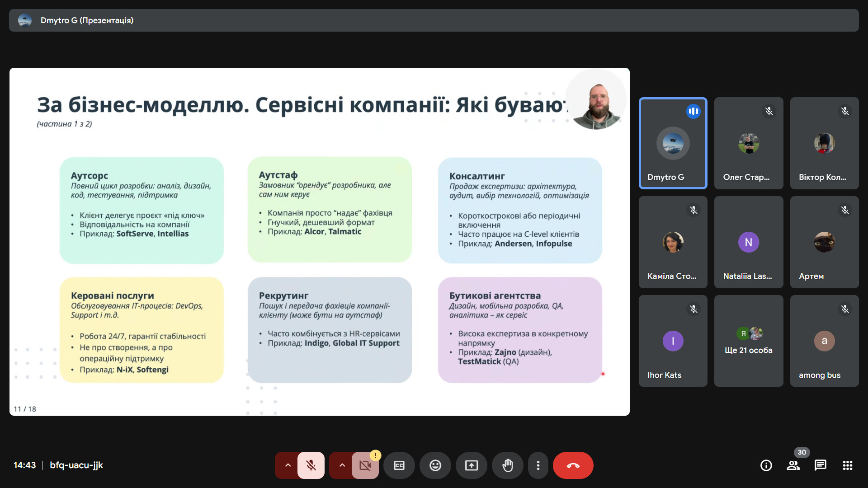868x488 pixels.
Task: Click 'Indigo, Global IT Support' example text
Action: [352, 343]
